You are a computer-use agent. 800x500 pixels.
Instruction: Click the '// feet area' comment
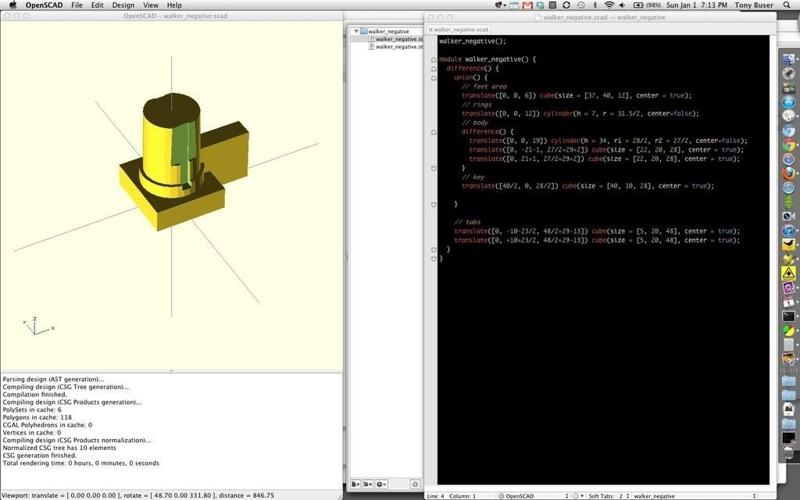(x=484, y=87)
